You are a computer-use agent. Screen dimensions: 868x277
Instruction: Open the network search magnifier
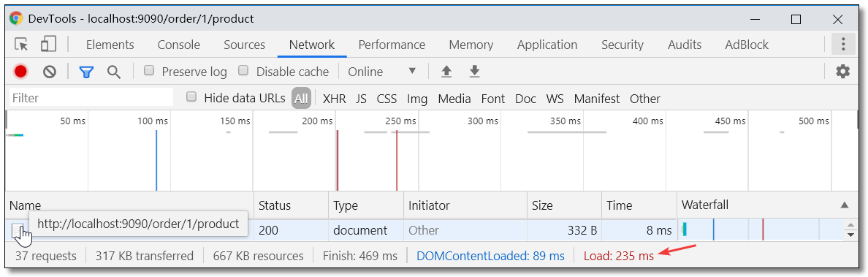114,72
